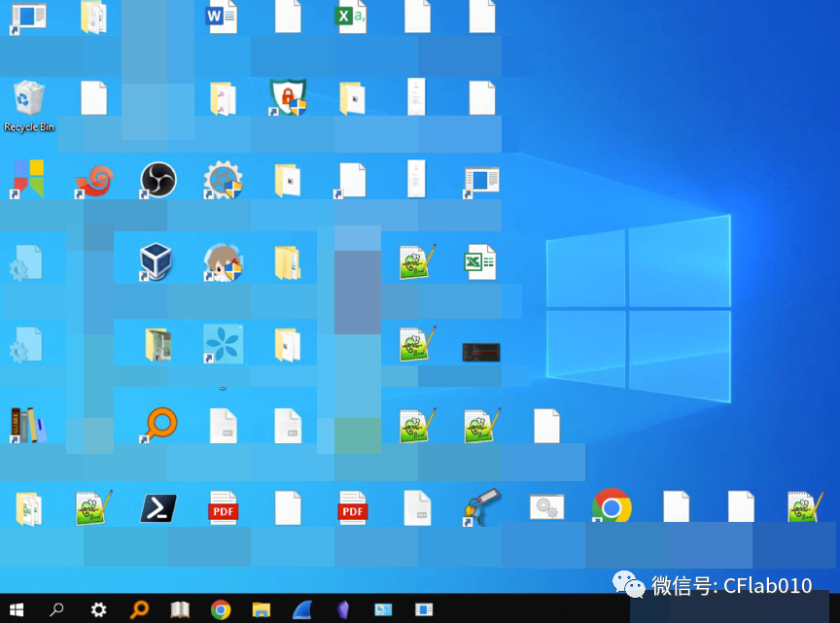Image resolution: width=840 pixels, height=623 pixels.
Task: Open the keys keyring shortcut icon
Action: click(x=481, y=506)
